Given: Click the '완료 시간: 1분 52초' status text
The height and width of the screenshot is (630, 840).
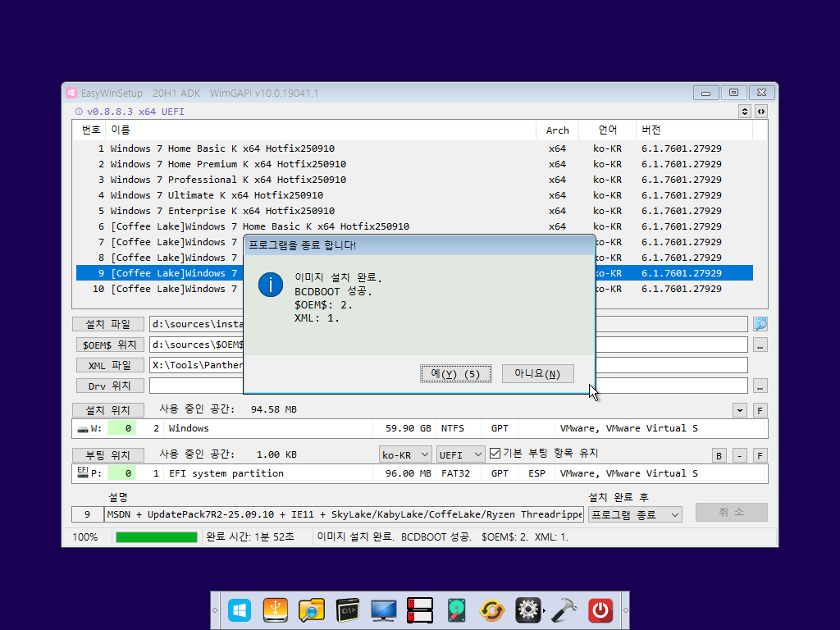Looking at the screenshot, I should click(250, 536).
